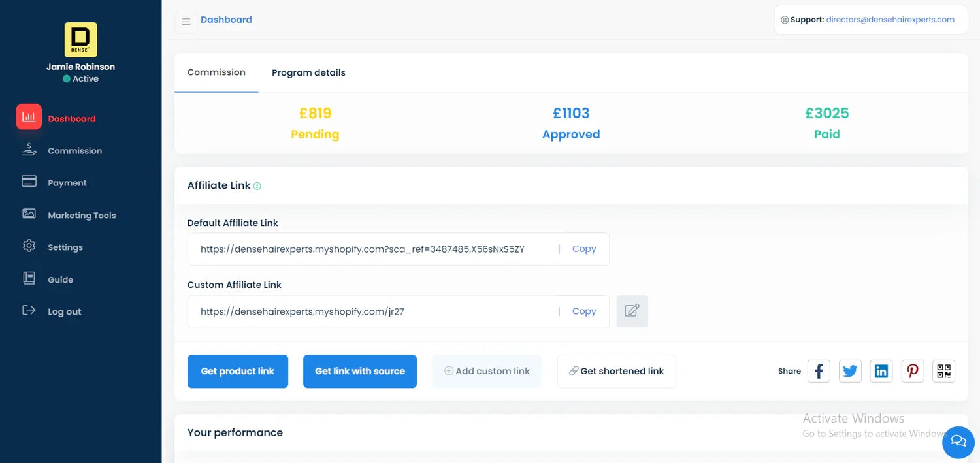
Task: Toggle the sidebar hamburger menu
Action: 186,22
